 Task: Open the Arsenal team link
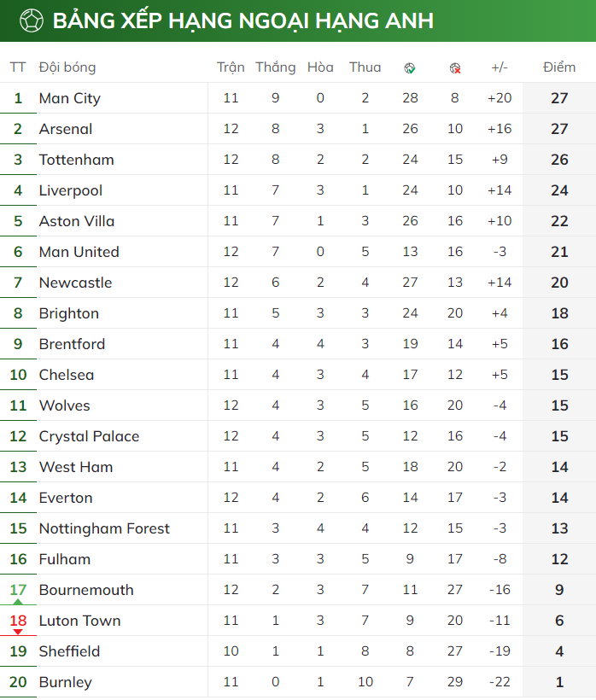(x=66, y=129)
